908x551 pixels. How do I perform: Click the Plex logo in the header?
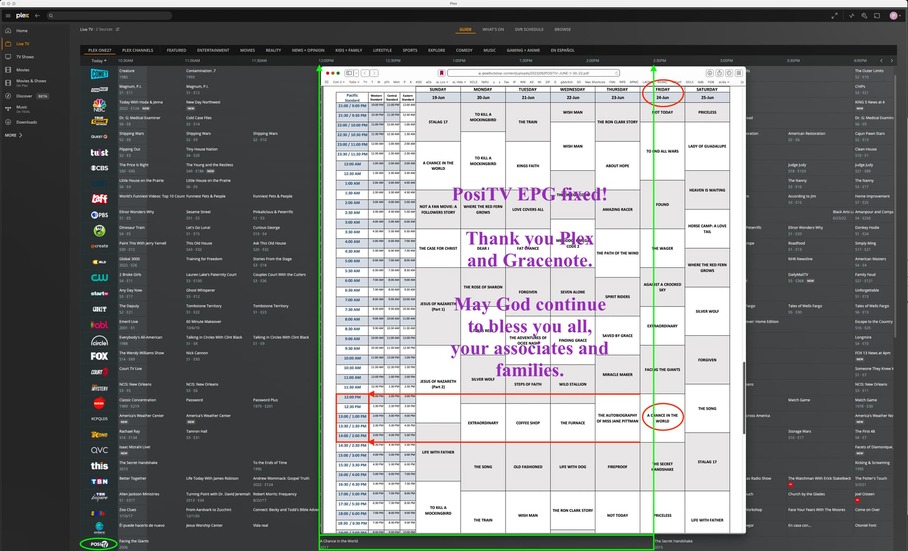pos(22,16)
